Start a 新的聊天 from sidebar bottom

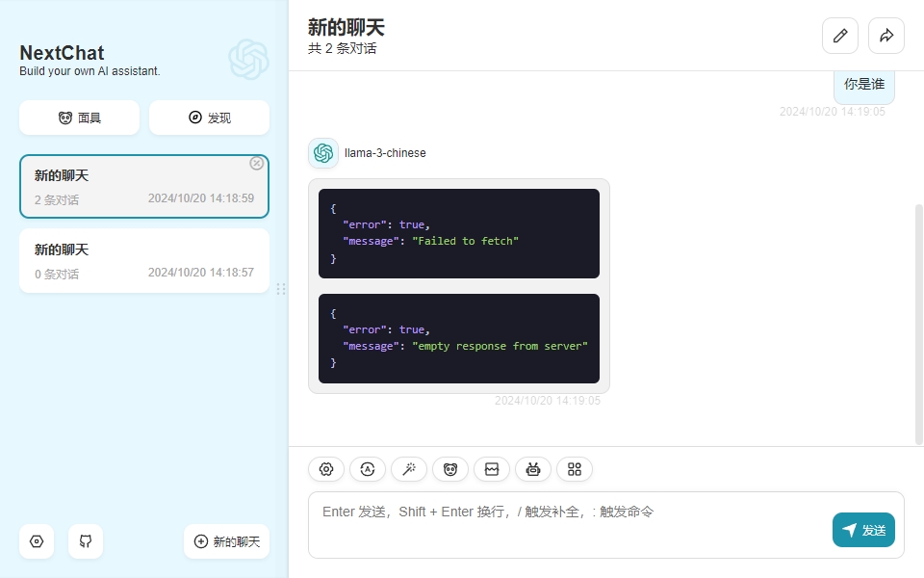(x=226, y=541)
